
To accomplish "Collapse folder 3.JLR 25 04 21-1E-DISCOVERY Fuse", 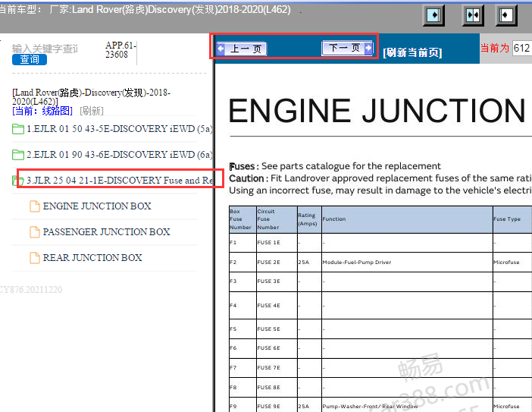I will [120, 181].
